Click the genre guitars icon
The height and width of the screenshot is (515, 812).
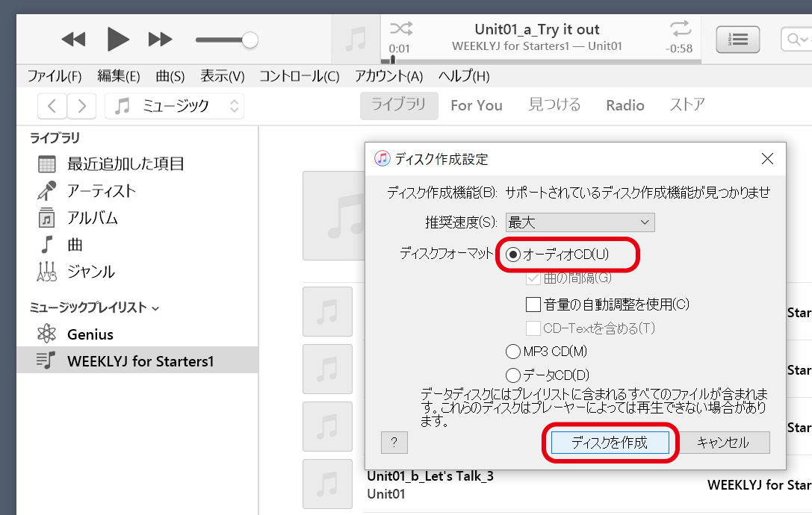coord(46,271)
